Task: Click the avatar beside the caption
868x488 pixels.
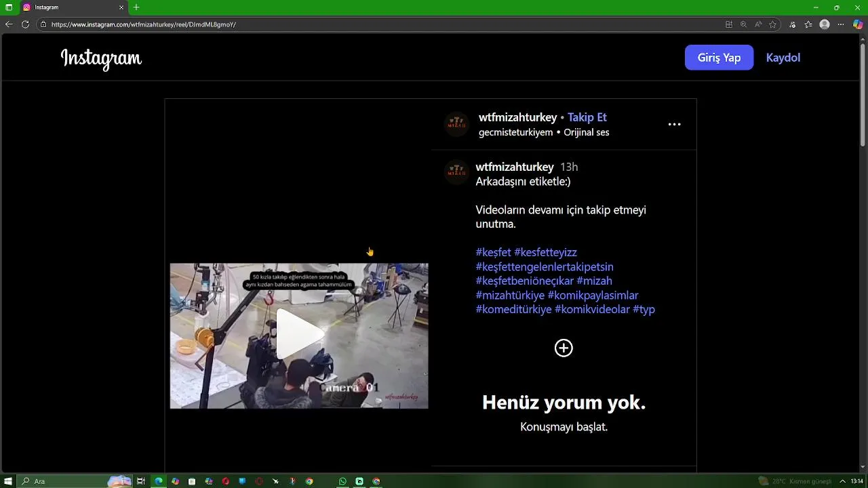Action: point(457,172)
